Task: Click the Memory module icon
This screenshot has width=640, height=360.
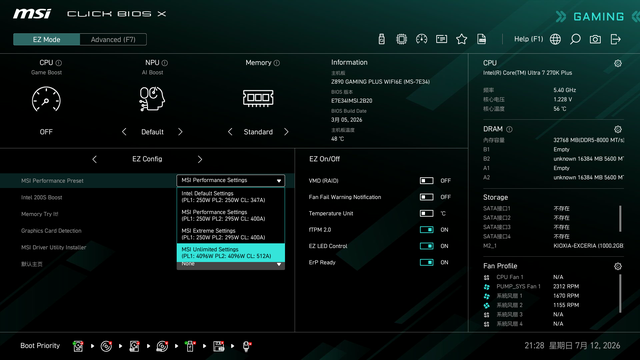Action: tap(258, 98)
